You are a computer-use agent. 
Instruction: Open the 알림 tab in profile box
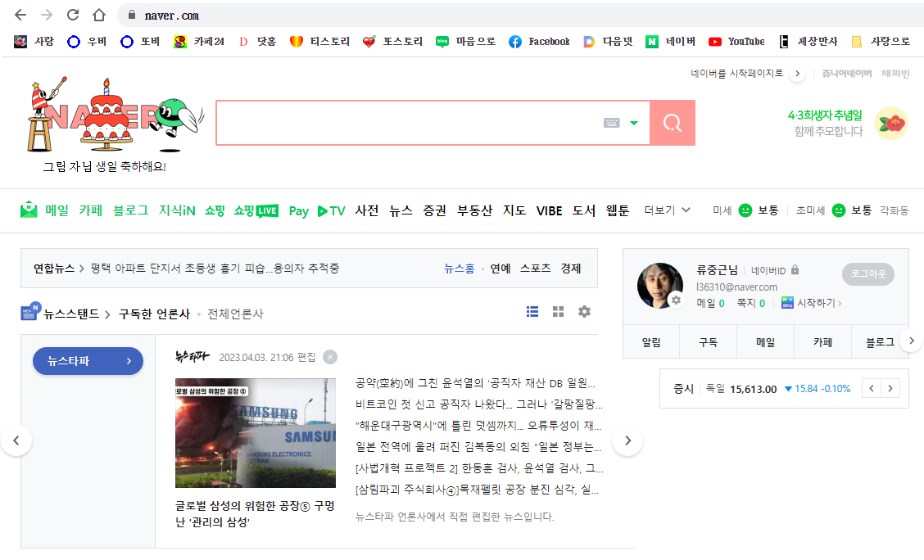click(x=651, y=342)
